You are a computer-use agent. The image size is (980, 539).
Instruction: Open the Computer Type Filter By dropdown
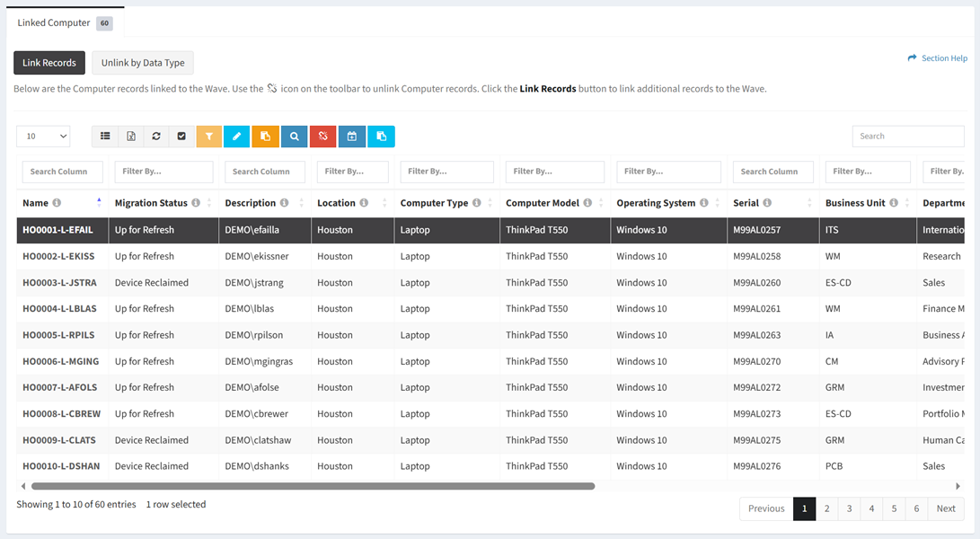click(446, 172)
